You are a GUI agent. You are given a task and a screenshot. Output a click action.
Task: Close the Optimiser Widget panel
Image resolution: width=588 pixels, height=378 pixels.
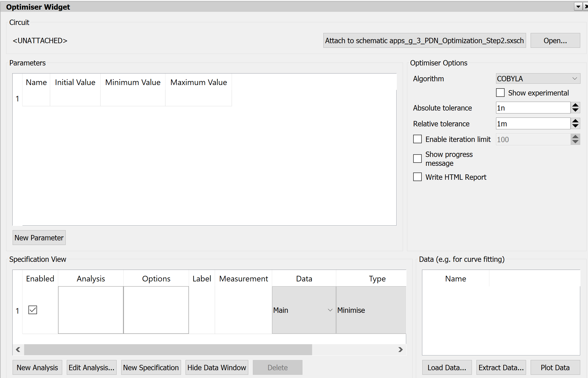(586, 7)
